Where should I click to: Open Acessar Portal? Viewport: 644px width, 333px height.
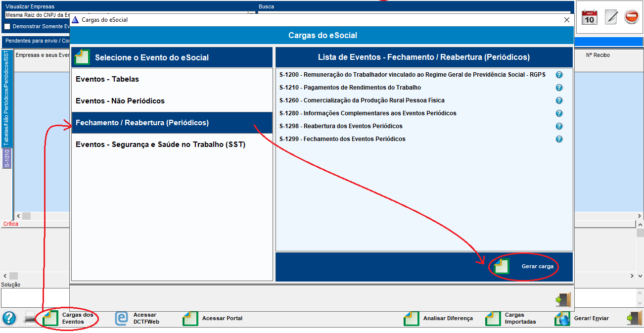[x=213, y=318]
